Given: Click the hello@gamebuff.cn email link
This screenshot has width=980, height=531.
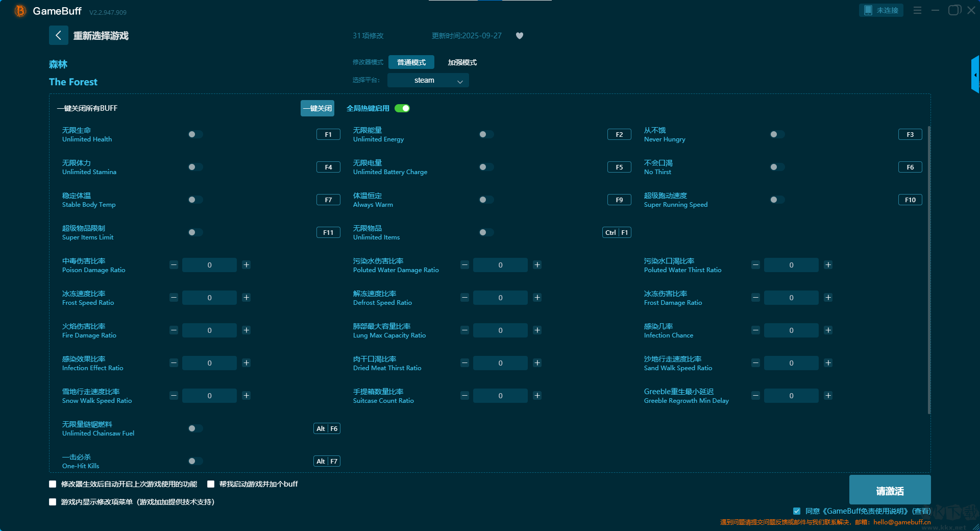Looking at the screenshot, I should (902, 522).
